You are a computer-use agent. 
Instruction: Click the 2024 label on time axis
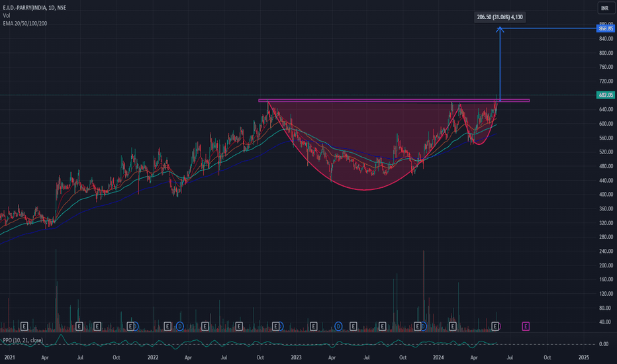438,357
